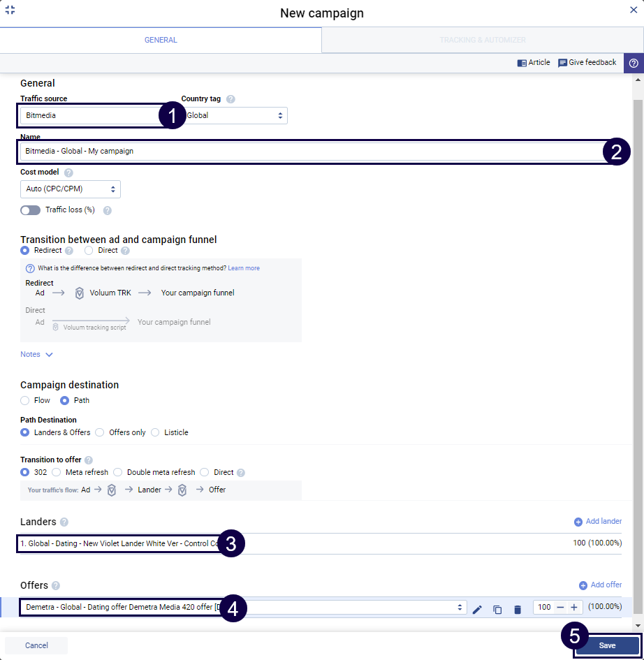Save the new campaign
The width and height of the screenshot is (644, 660).
(x=607, y=645)
